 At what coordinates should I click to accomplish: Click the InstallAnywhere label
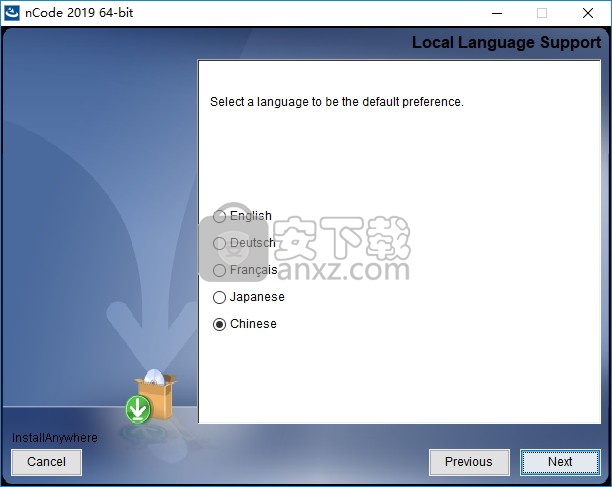coord(55,438)
